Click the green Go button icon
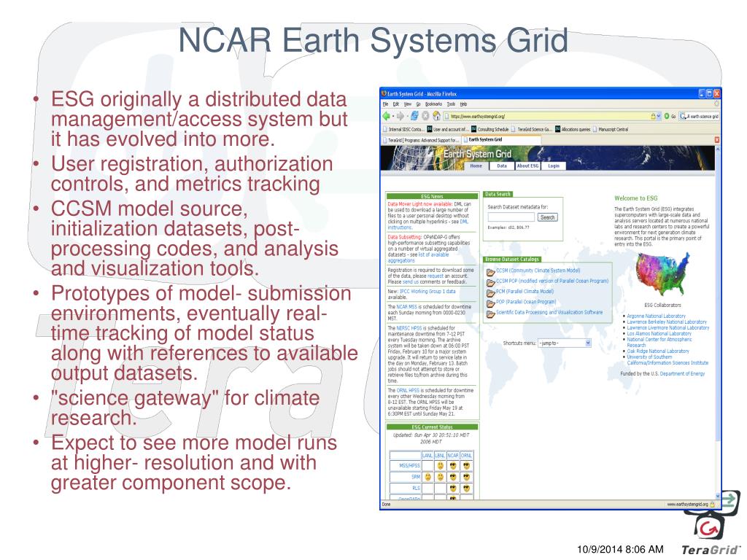 tap(667, 116)
